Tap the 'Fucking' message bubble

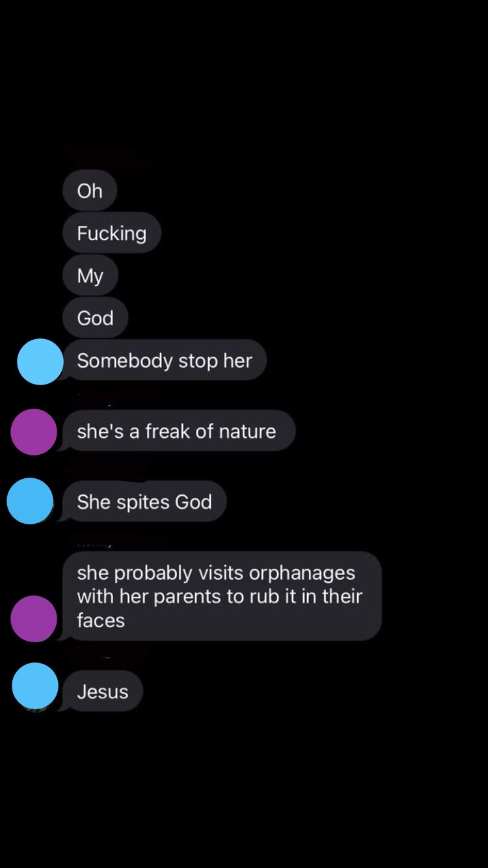tap(112, 233)
